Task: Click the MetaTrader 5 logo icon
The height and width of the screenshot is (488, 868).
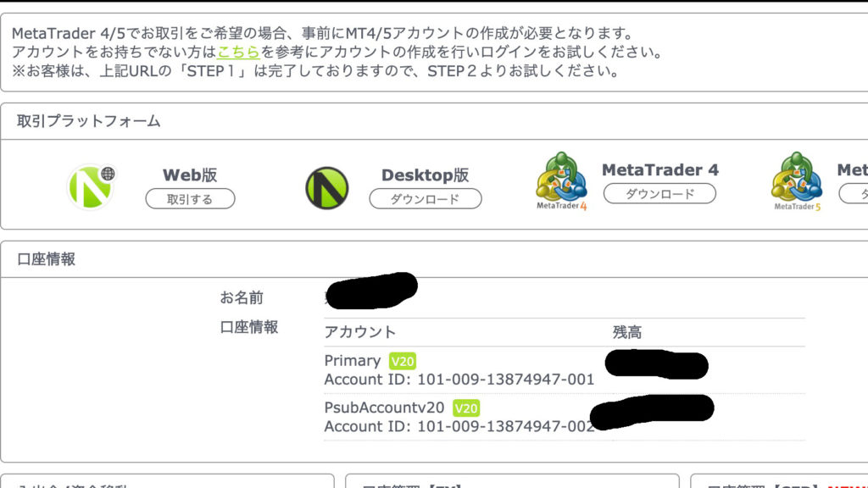Action: 797,181
